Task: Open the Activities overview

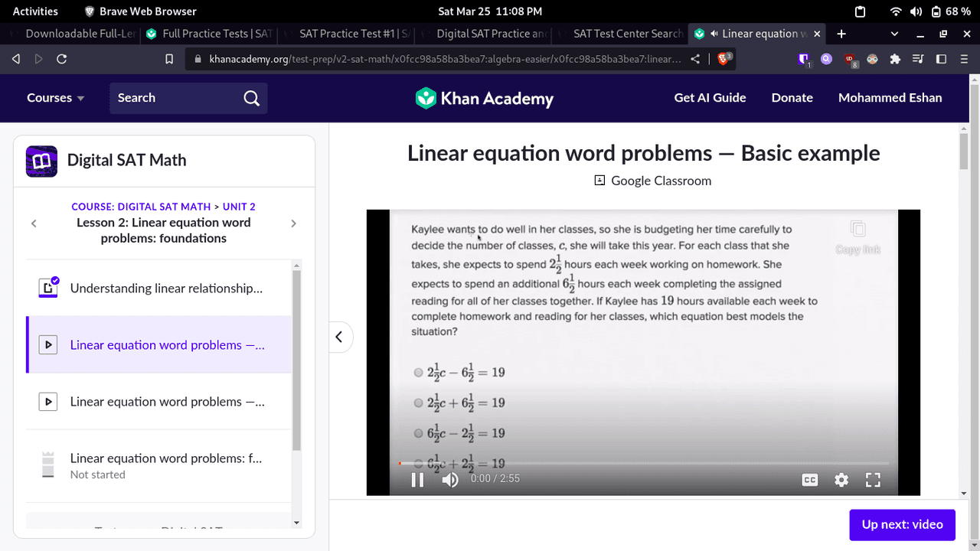Action: pyautogui.click(x=35, y=11)
